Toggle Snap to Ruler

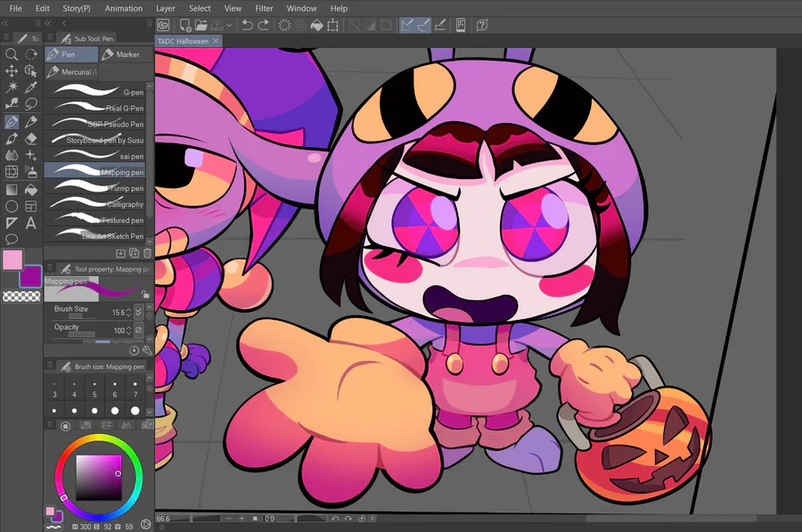[407, 25]
